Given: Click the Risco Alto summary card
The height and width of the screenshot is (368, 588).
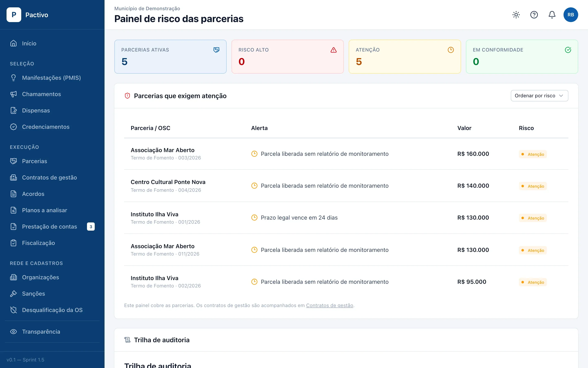Looking at the screenshot, I should pyautogui.click(x=287, y=56).
